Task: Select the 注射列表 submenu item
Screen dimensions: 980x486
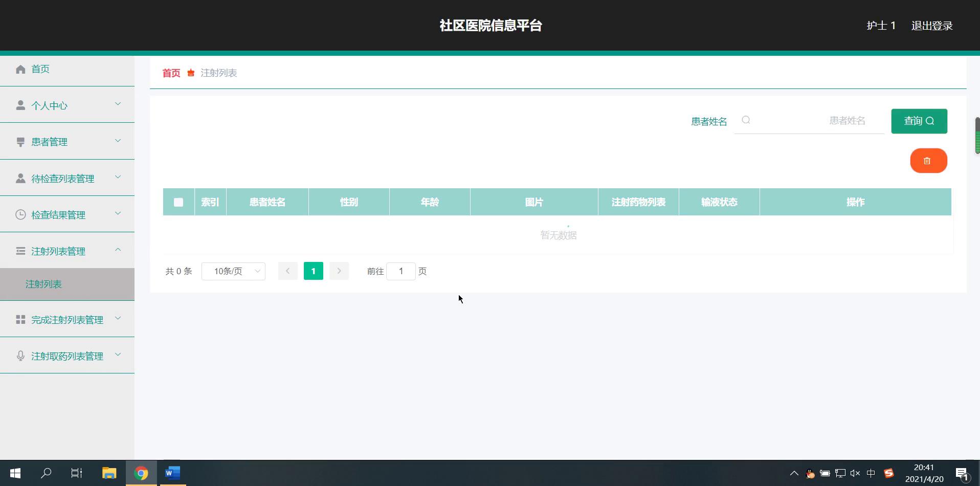Action: point(44,284)
